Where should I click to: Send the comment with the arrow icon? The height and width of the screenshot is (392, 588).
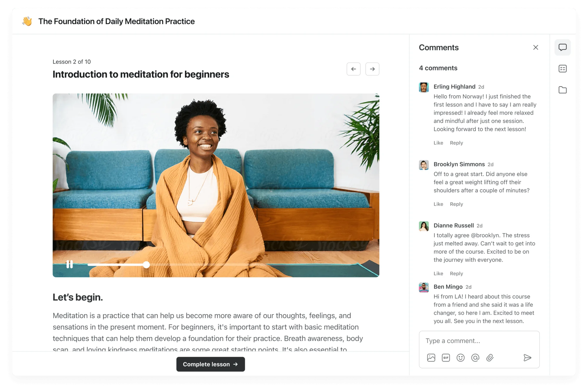pos(527,358)
